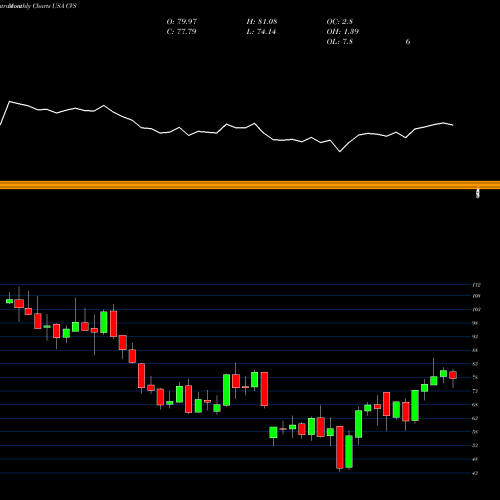The height and width of the screenshot is (500, 500).
Task: Click the '62' price axis label
Action: (475, 418)
